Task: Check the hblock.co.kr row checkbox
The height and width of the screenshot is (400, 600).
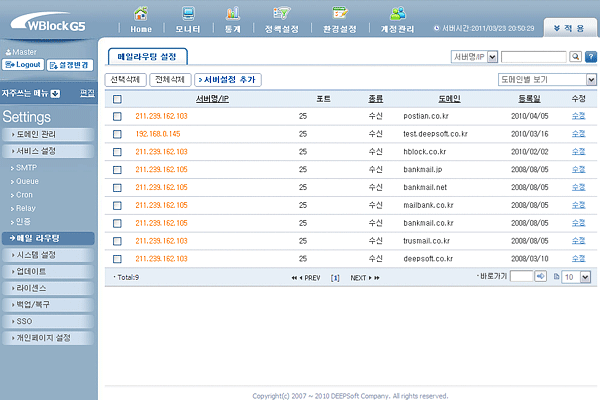Action: click(x=117, y=152)
